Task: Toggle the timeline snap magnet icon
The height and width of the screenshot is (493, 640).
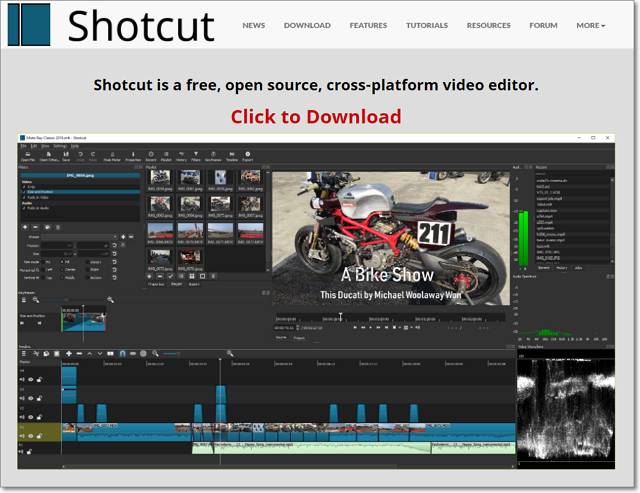Action: [122, 354]
